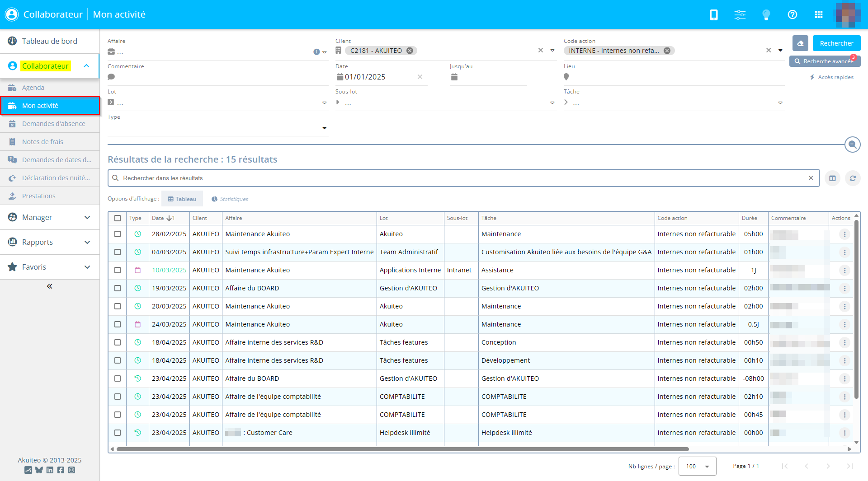Open the Code action dropdown arrow

780,51
